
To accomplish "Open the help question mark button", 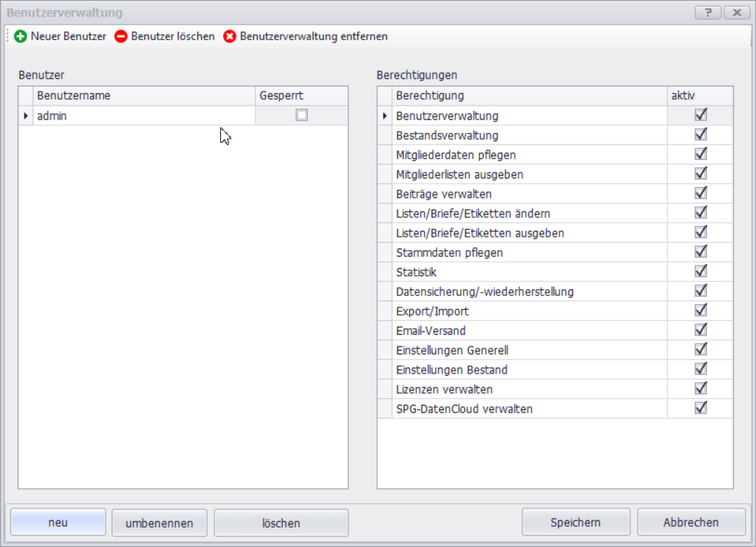I will 708,13.
